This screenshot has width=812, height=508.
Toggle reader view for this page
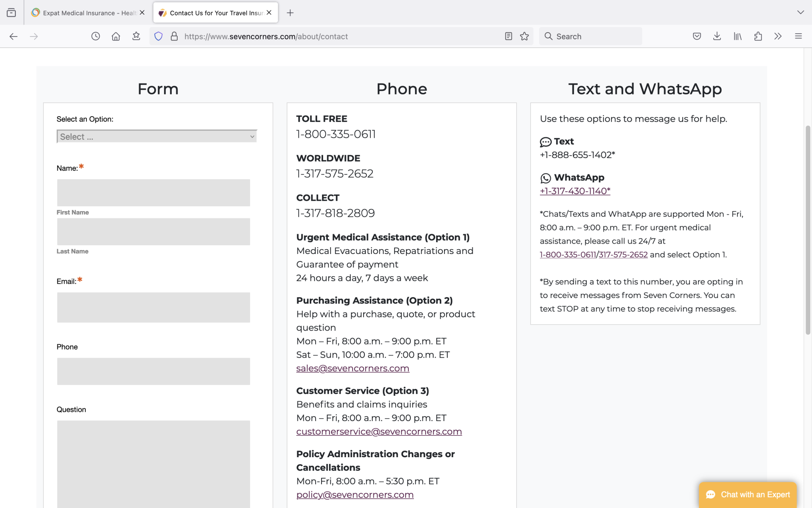click(x=509, y=37)
